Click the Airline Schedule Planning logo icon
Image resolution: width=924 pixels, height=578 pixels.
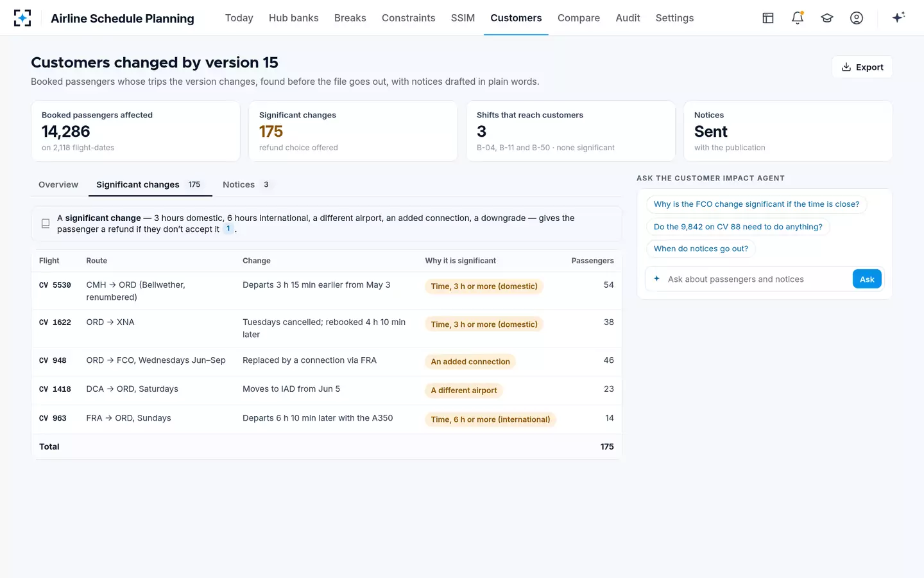[22, 18]
